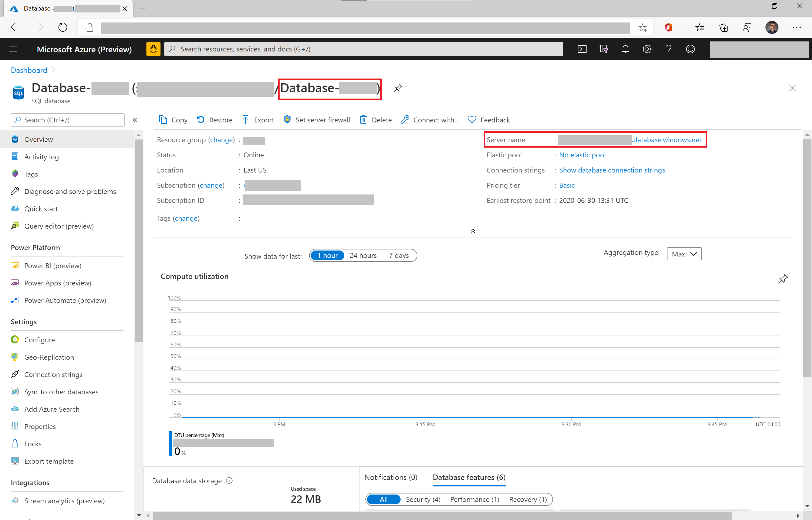Switch to Notifications (0) tab

(x=391, y=477)
